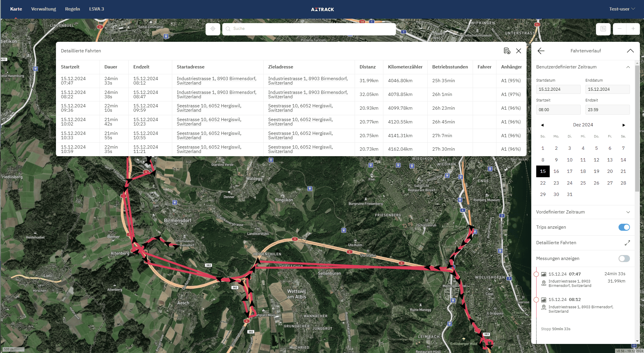Click the locate position crosshair icon

(213, 29)
